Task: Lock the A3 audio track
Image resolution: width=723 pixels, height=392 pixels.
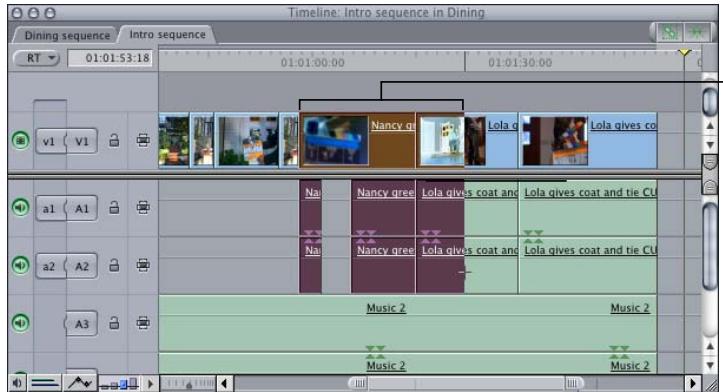Action: coord(114,323)
